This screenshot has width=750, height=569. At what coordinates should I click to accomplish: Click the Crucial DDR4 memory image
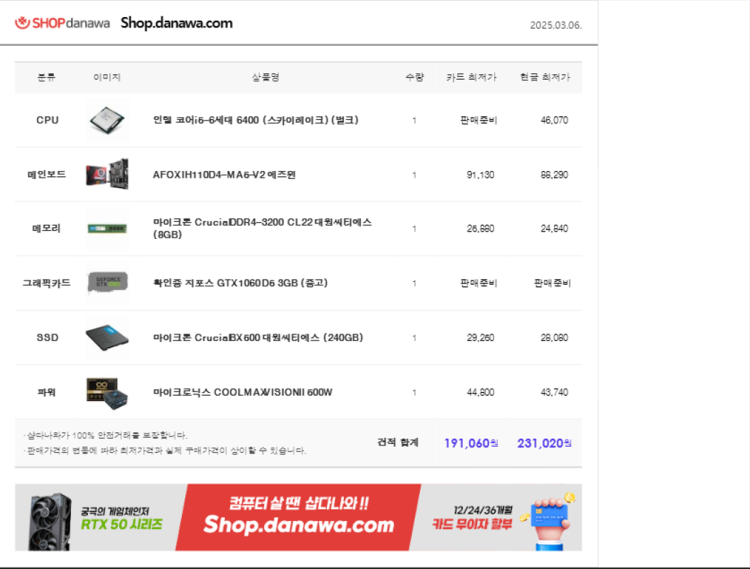pyautogui.click(x=107, y=229)
